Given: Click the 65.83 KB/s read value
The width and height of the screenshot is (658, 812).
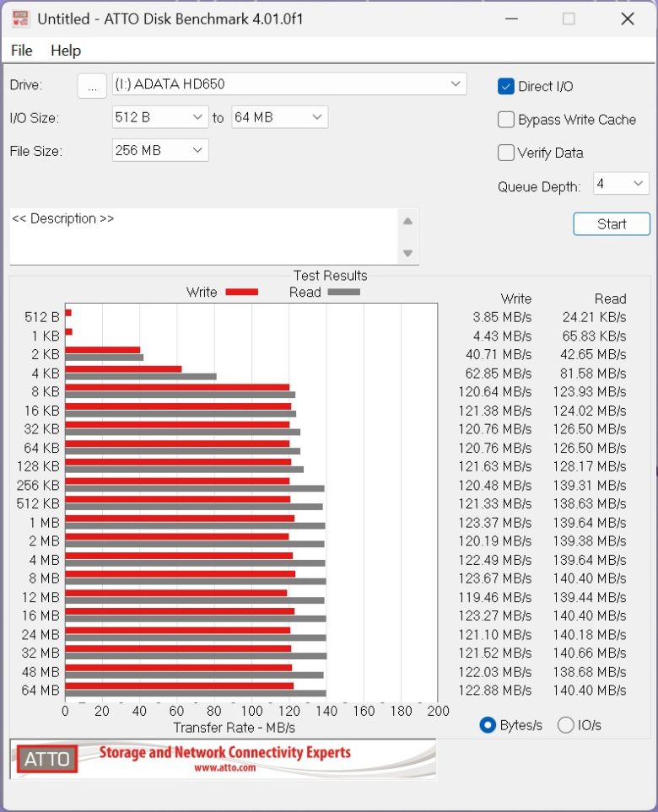Looking at the screenshot, I should [x=594, y=336].
